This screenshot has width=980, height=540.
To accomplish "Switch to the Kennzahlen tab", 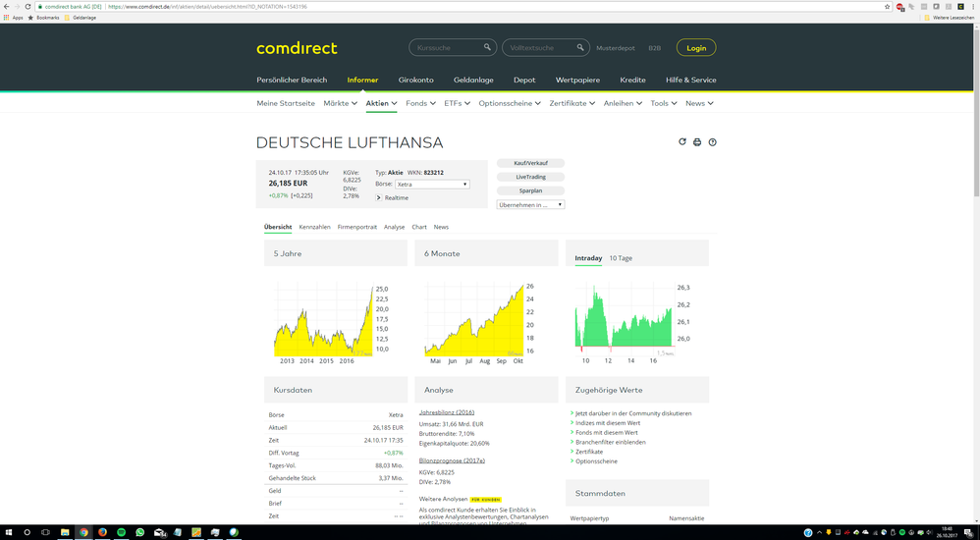I will (x=314, y=227).
